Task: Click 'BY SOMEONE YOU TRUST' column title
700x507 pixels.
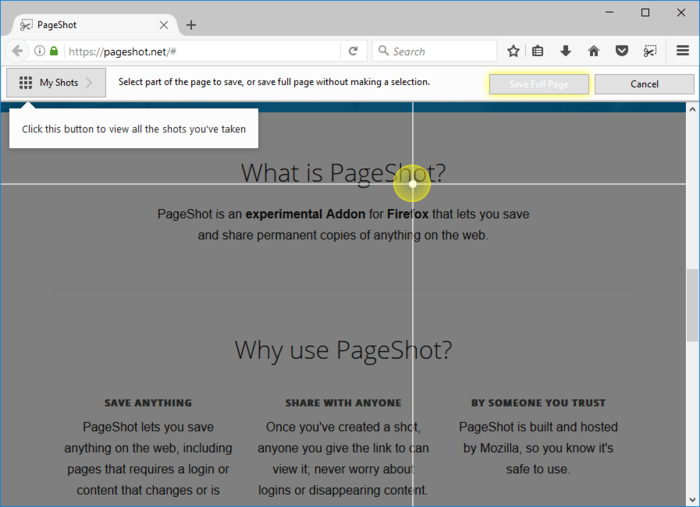Action: [x=538, y=403]
